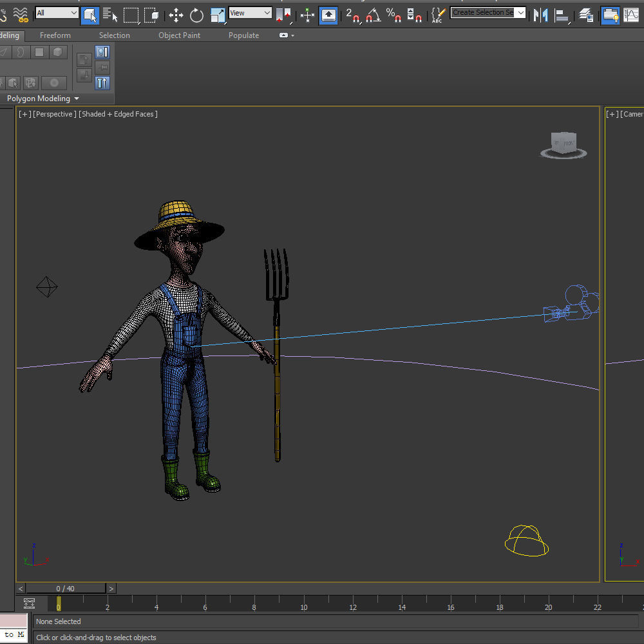The width and height of the screenshot is (644, 644).
Task: Step time slider forward with right arrow
Action: click(111, 589)
